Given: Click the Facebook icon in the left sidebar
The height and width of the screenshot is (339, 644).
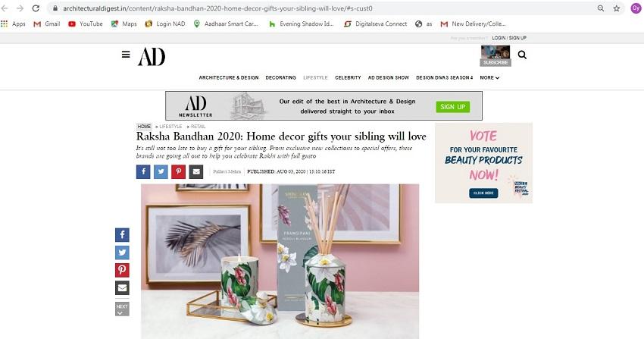Looking at the screenshot, I should [122, 235].
